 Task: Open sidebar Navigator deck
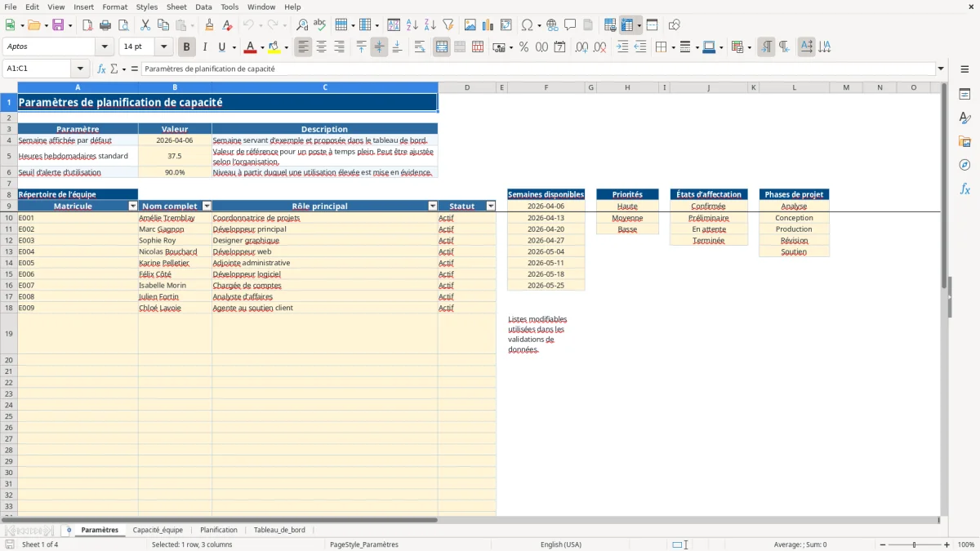pyautogui.click(x=964, y=165)
